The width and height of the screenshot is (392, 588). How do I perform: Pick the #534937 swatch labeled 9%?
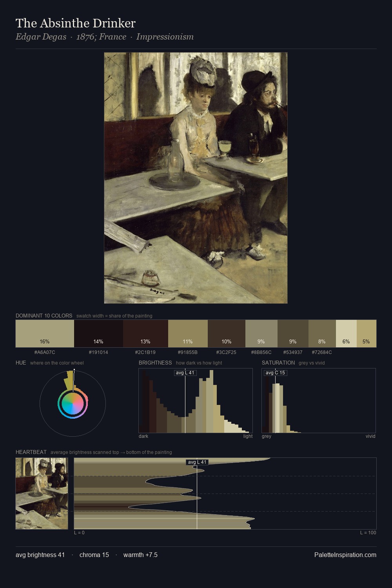(293, 334)
